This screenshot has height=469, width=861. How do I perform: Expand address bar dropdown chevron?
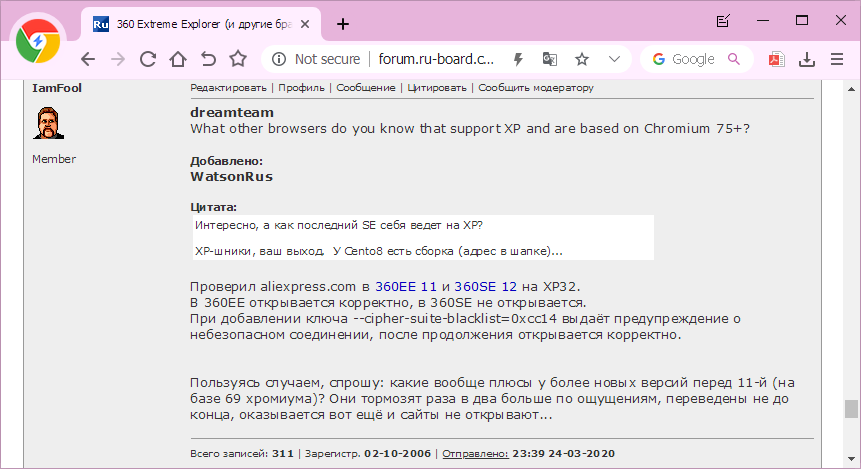tap(614, 59)
